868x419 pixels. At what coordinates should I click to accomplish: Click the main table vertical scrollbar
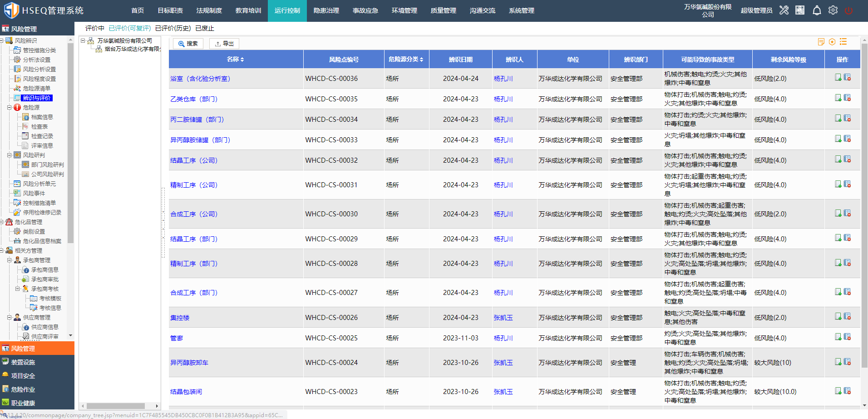864,206
